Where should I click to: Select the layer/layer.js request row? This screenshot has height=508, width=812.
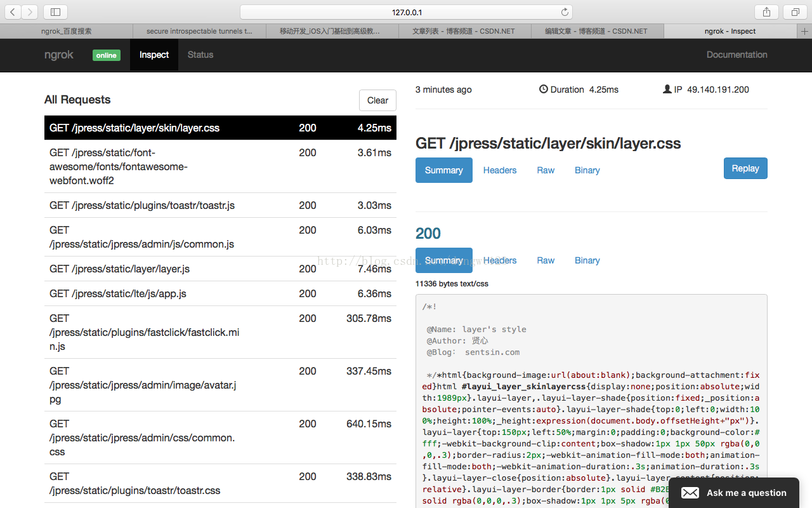click(x=220, y=269)
